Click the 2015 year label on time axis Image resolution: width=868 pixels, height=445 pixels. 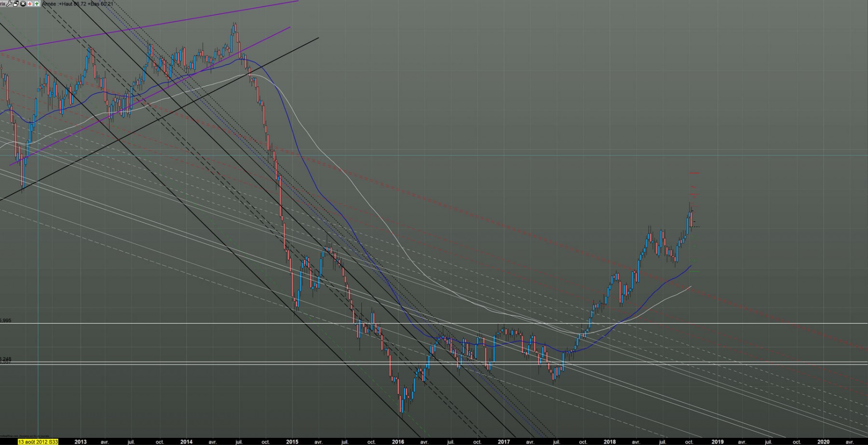click(x=292, y=442)
